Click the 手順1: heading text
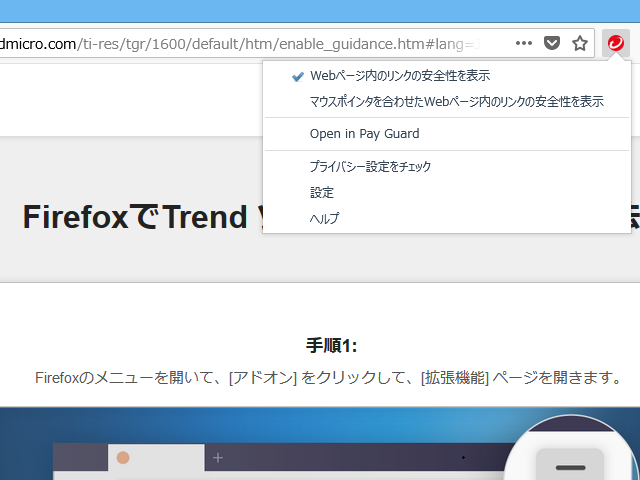Viewport: 640px width, 480px height. coord(331,346)
